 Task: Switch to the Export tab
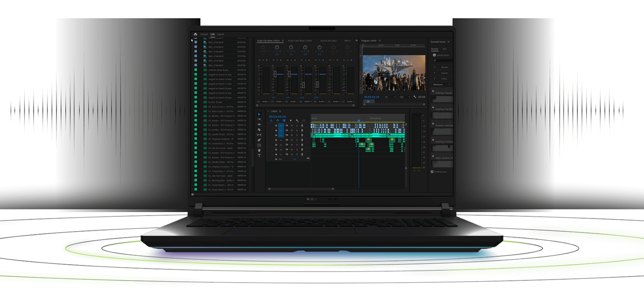coord(220,34)
